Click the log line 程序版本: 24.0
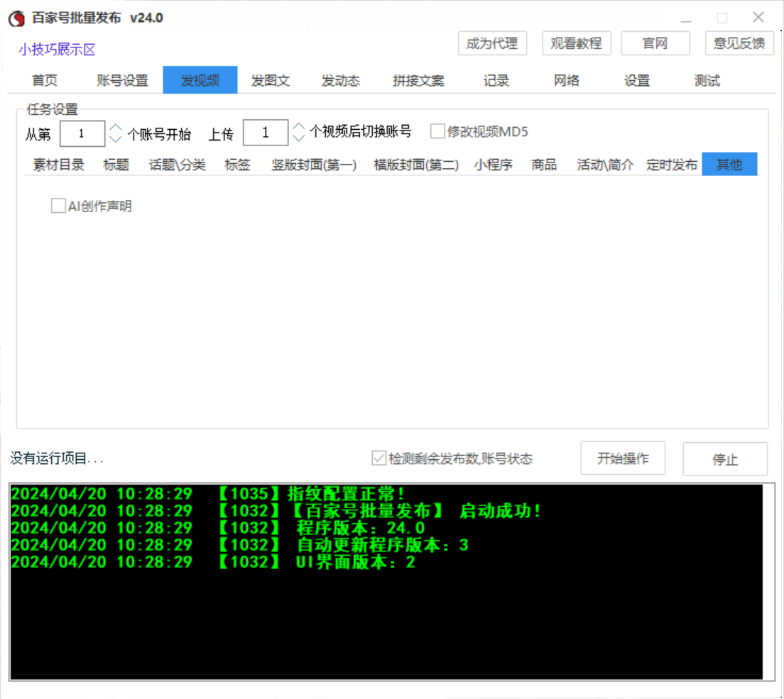The height and width of the screenshot is (699, 784). (x=218, y=528)
